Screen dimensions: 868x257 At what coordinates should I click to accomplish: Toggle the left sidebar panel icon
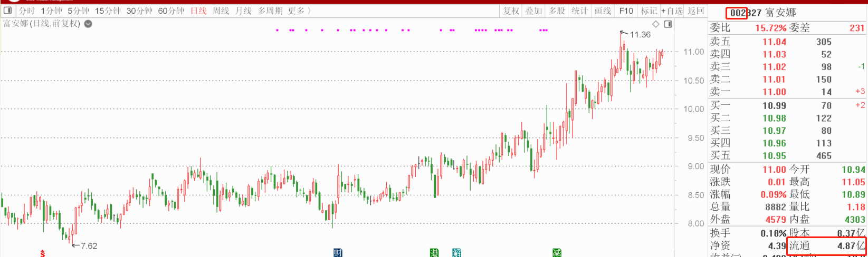coord(8,11)
